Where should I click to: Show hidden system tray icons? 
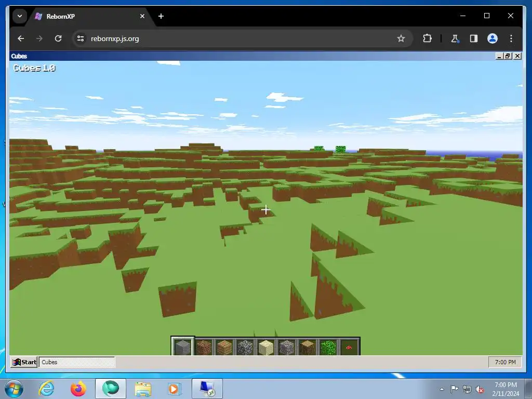click(442, 389)
